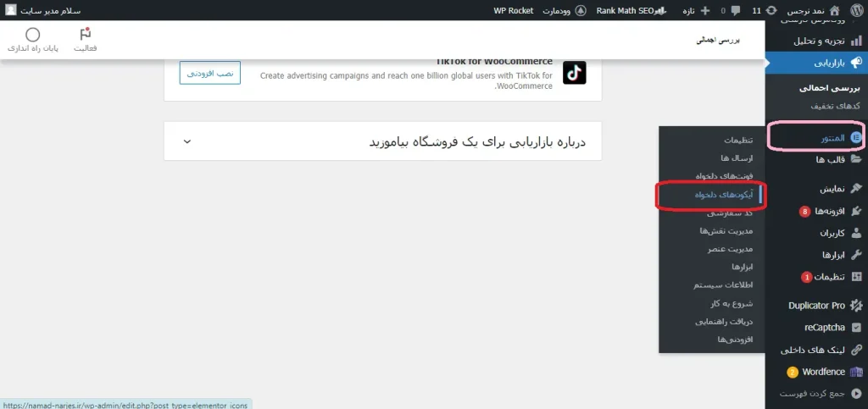The height and width of the screenshot is (409, 868).
Task: Open مدیریت نقش‌ها in Elementor flyout
Action: click(726, 231)
